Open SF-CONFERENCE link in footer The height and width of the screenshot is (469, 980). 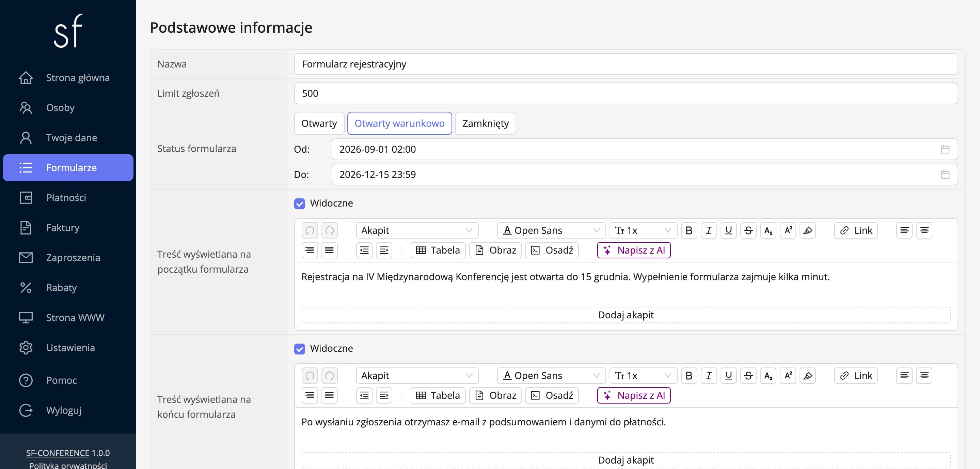point(58,453)
